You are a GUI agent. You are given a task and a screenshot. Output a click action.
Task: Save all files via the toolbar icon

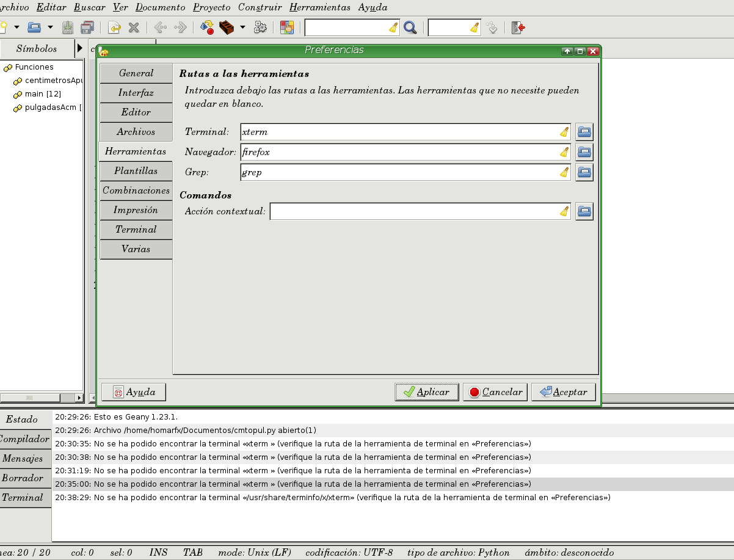point(87,27)
